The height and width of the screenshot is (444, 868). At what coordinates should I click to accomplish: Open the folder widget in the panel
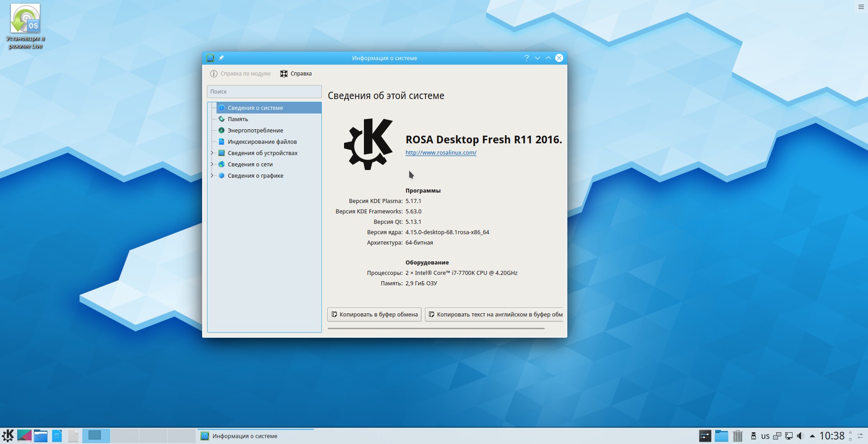point(722,436)
